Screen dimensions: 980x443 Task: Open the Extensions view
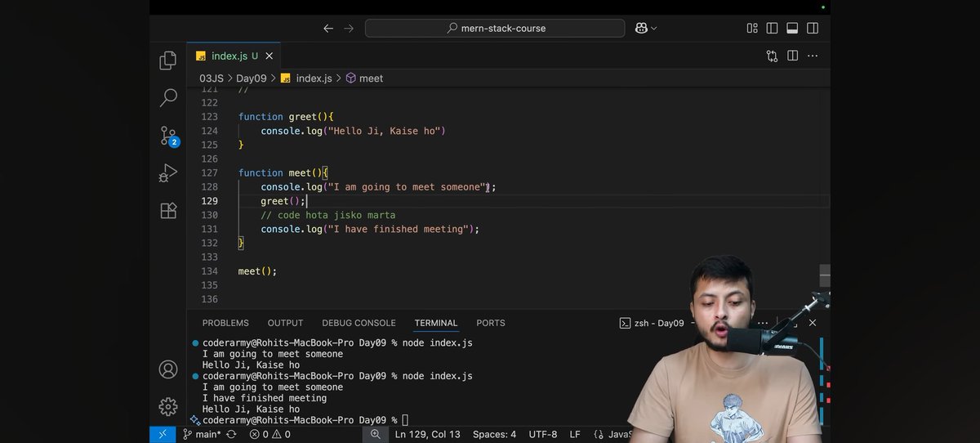click(x=168, y=210)
